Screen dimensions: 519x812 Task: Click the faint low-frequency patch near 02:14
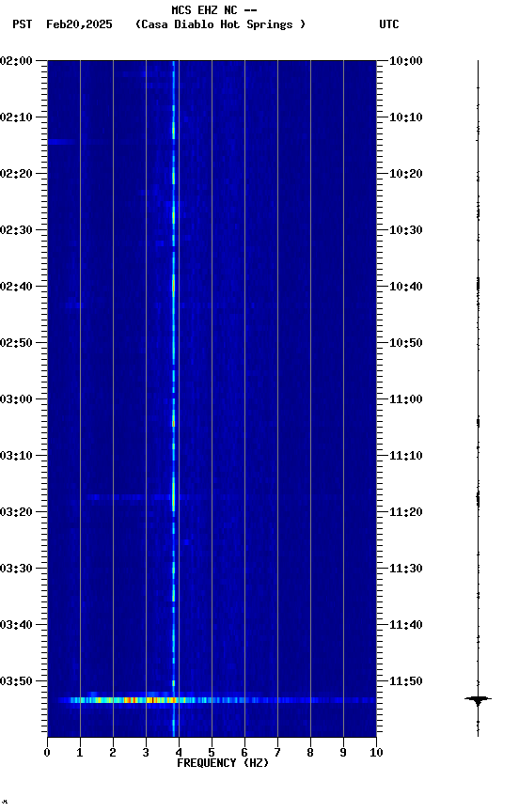pos(61,141)
